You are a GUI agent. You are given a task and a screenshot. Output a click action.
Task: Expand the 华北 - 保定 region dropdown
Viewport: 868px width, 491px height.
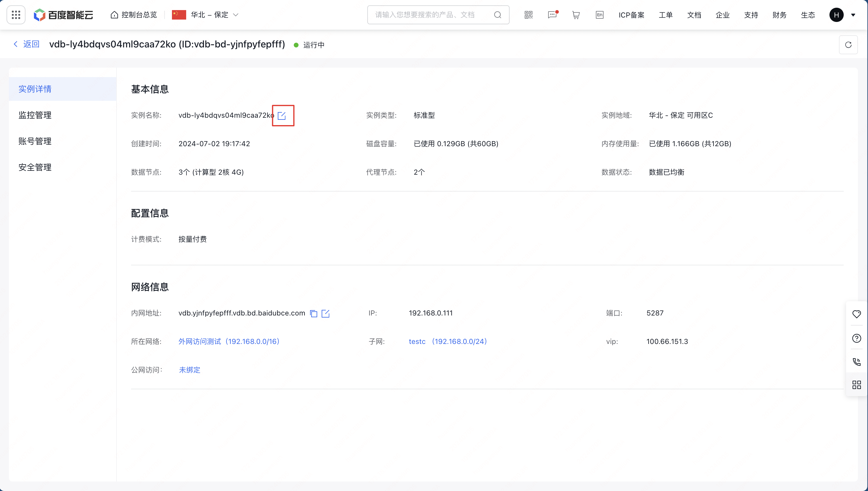pos(205,15)
